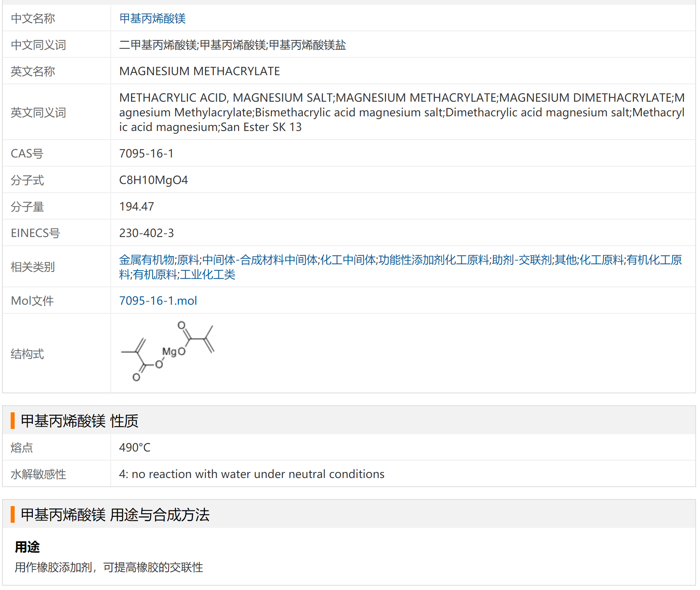Open the 有机原料 category link
This screenshot has width=700, height=590.
pos(155,275)
